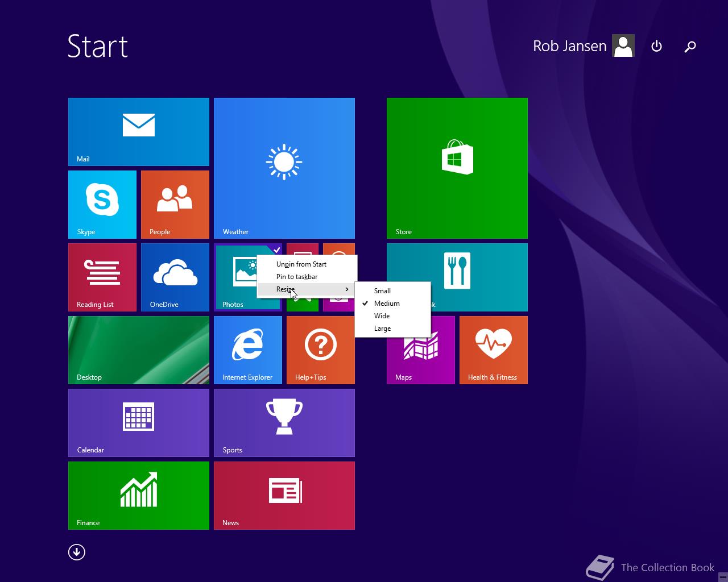Open the News tile

(284, 496)
